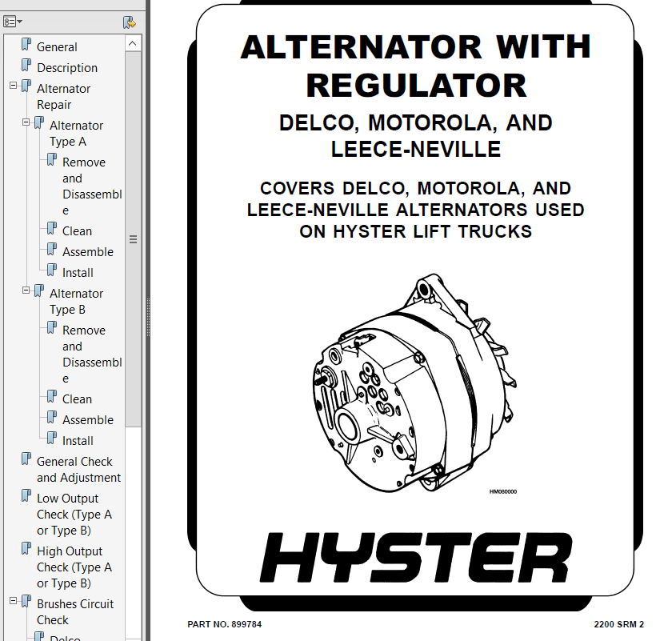This screenshot has height=641, width=672.
Task: Click the bookmark icon next to General
Action: tap(26, 44)
